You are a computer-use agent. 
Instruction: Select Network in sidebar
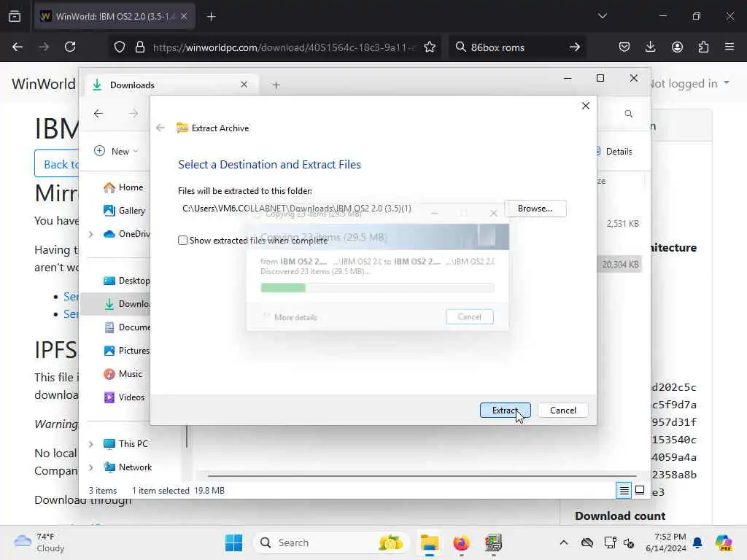click(x=128, y=467)
